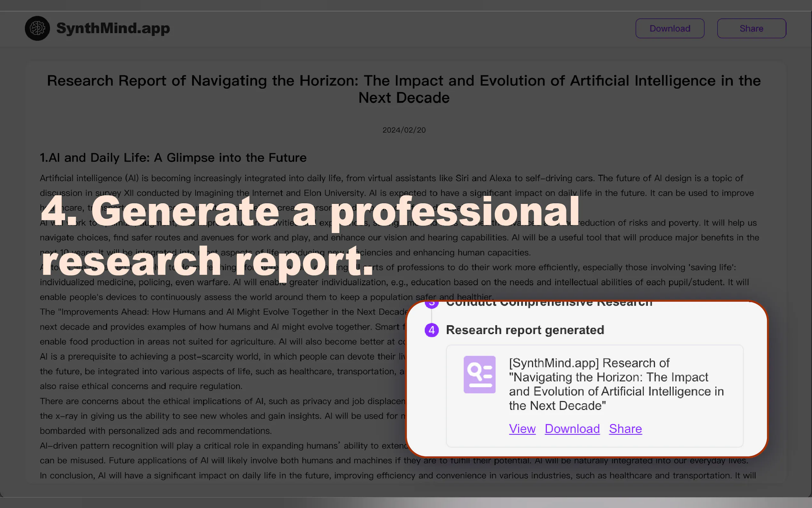Open the View link in the report card
Screen dimensions: 812x508
tap(522, 429)
